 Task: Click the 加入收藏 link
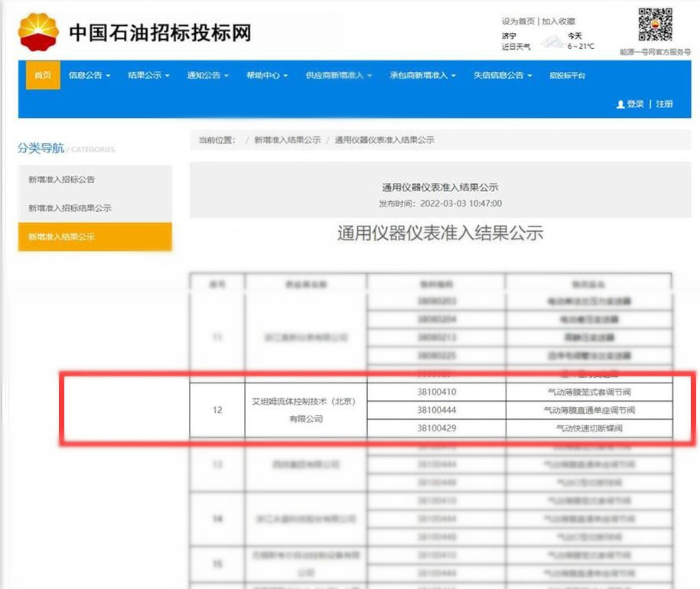pos(558,21)
